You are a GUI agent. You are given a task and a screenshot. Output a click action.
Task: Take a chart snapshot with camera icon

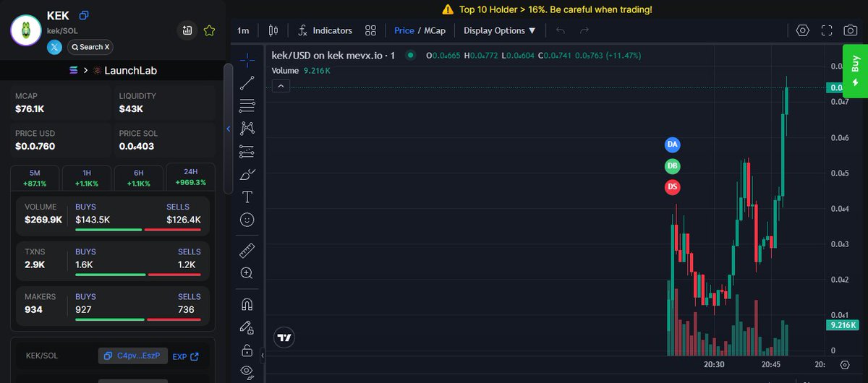click(x=851, y=30)
